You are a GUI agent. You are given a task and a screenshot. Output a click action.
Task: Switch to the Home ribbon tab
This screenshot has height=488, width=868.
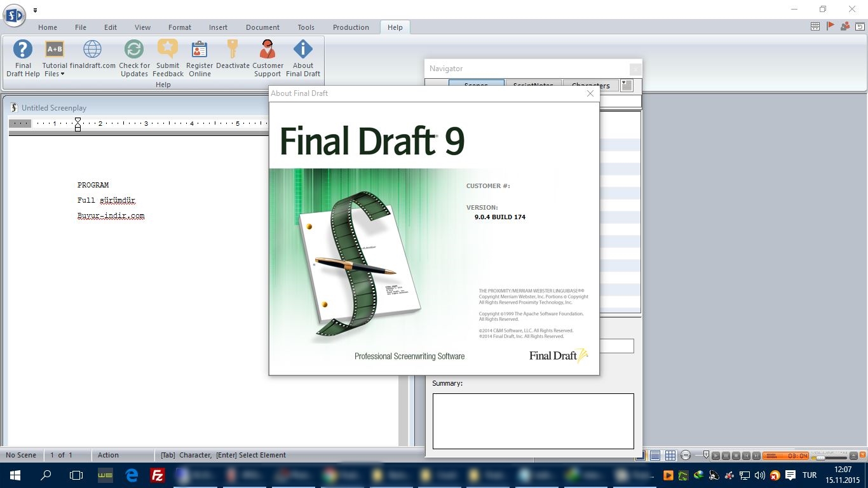pos(48,27)
